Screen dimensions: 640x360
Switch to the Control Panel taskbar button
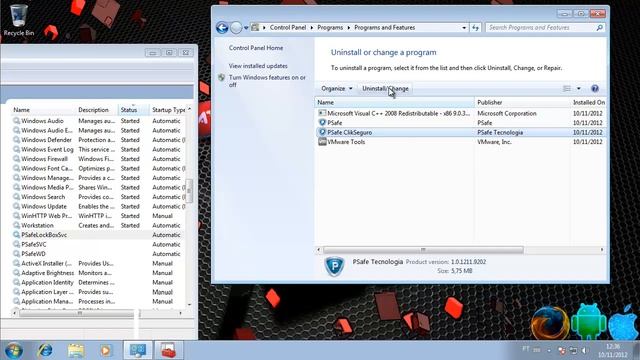click(138, 350)
